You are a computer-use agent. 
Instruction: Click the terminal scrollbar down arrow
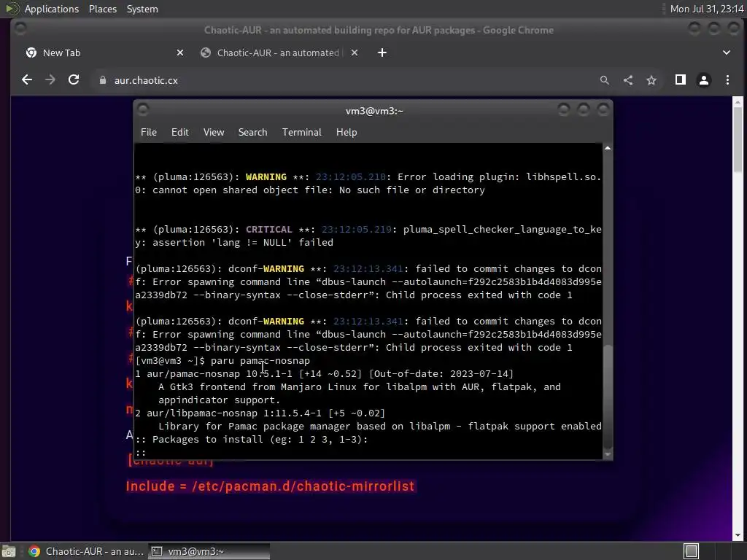[x=608, y=455]
